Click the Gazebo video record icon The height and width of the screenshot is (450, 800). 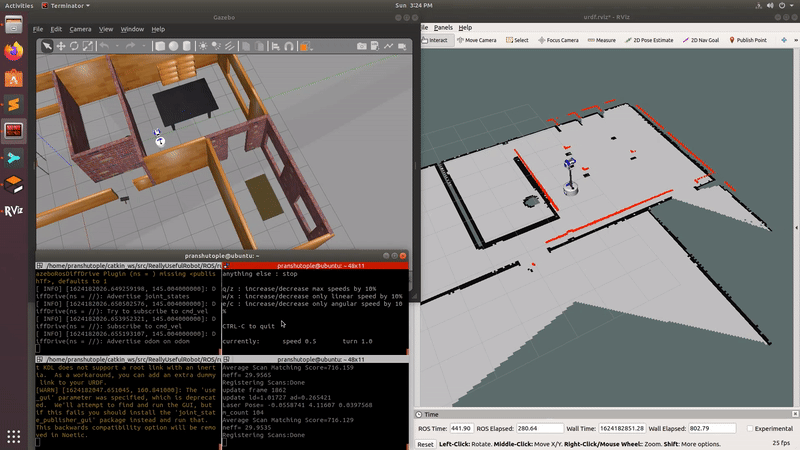click(402, 46)
